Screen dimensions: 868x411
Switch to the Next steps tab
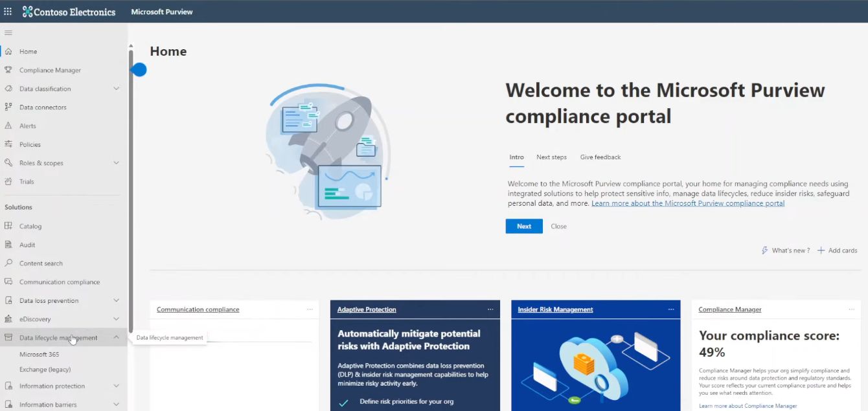pyautogui.click(x=551, y=157)
